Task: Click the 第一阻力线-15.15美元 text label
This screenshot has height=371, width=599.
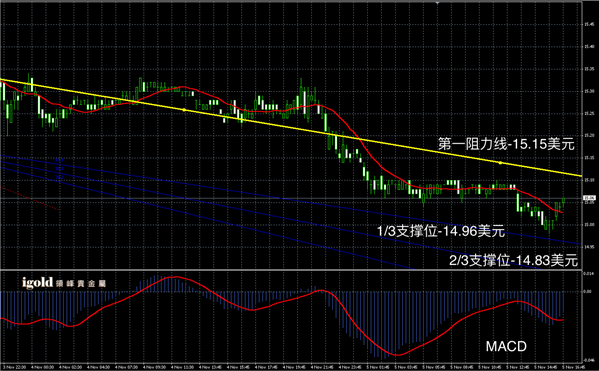Action: pos(506,144)
